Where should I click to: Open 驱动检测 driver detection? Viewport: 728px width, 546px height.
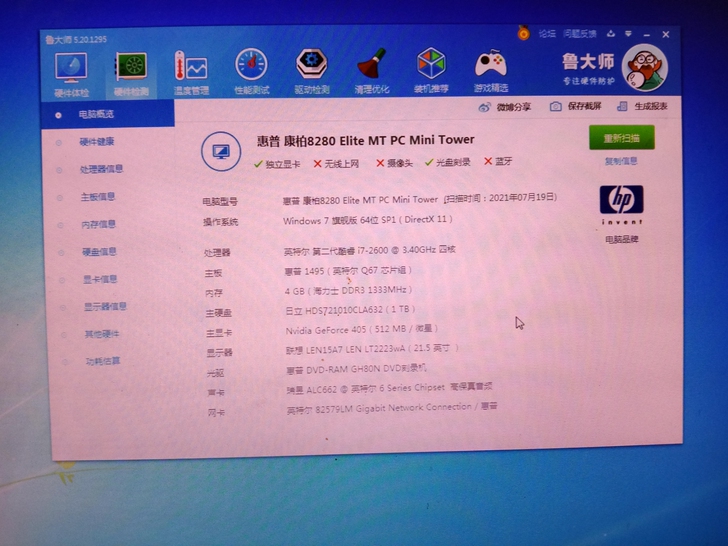click(x=312, y=71)
